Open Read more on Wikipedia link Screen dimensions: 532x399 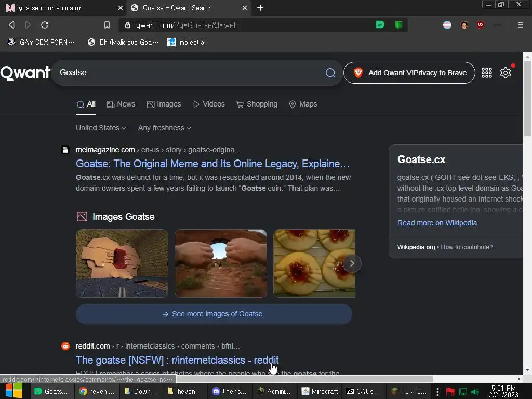(x=437, y=223)
